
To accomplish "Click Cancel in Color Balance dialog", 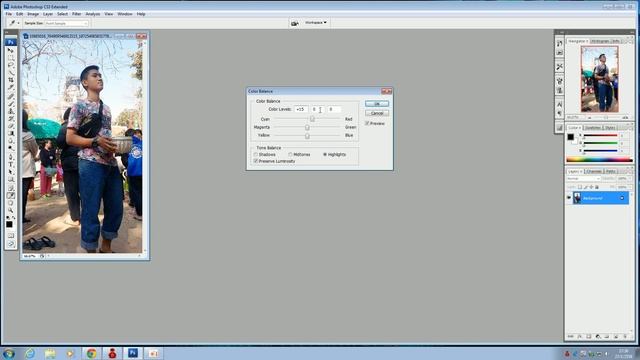I will point(377,113).
